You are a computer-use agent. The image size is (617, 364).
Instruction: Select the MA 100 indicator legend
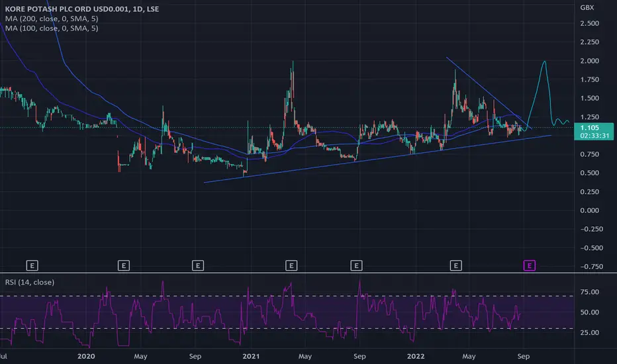tap(52, 28)
